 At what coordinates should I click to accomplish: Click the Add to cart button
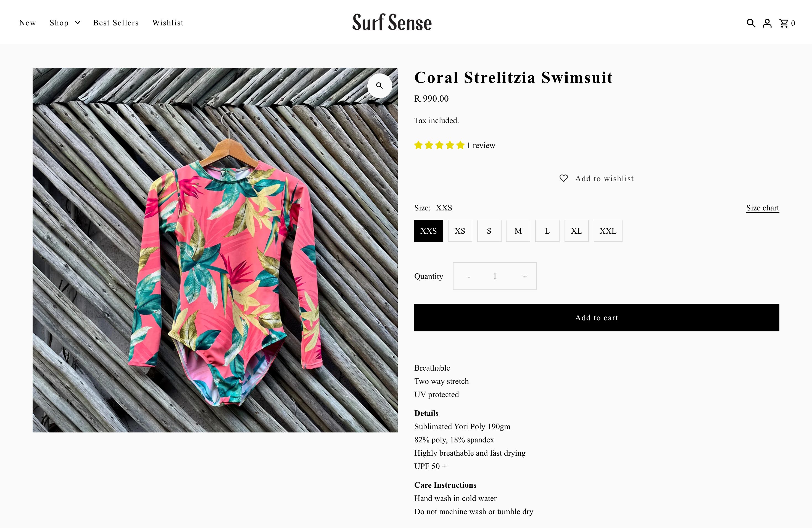(596, 318)
